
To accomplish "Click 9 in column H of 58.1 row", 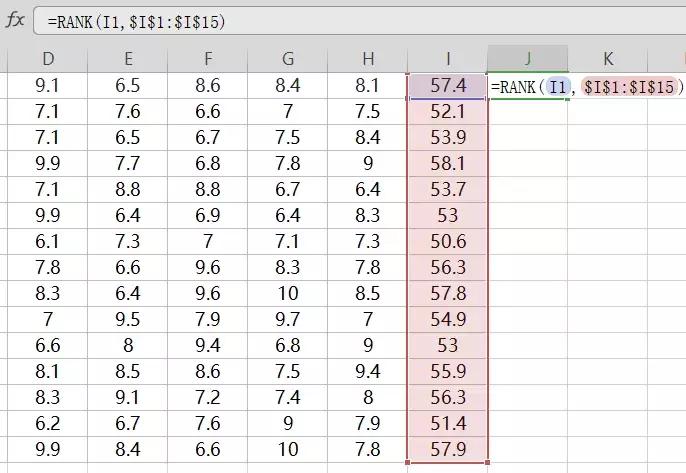I will coord(368,164).
